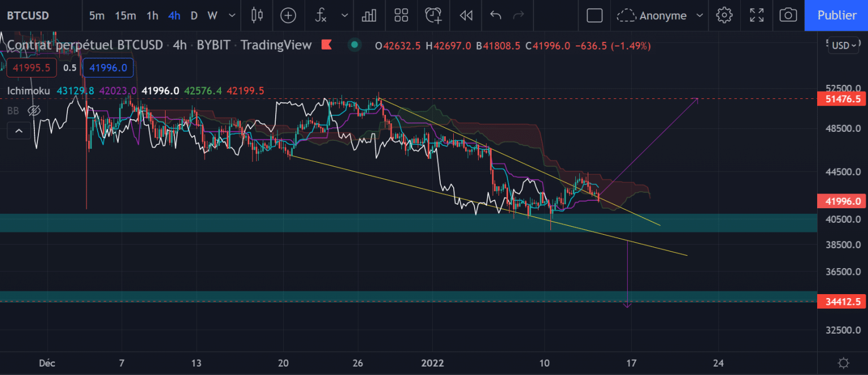The image size is (868, 375).
Task: Start bar replay with the rewind icon
Action: point(466,15)
